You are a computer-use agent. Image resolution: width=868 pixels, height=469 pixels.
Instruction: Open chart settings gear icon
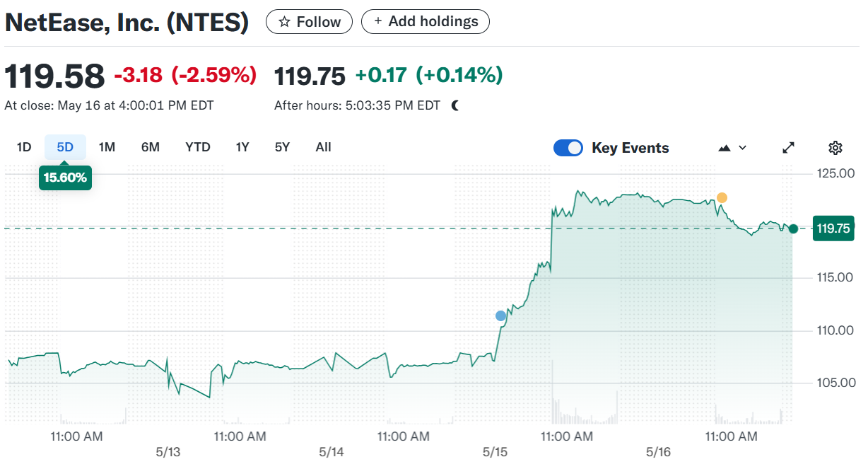(x=835, y=148)
